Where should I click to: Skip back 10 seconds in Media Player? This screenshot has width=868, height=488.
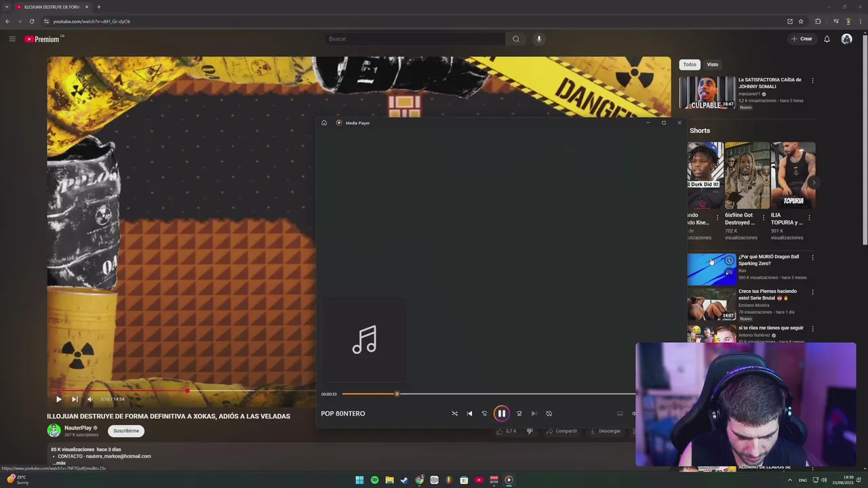click(x=484, y=413)
